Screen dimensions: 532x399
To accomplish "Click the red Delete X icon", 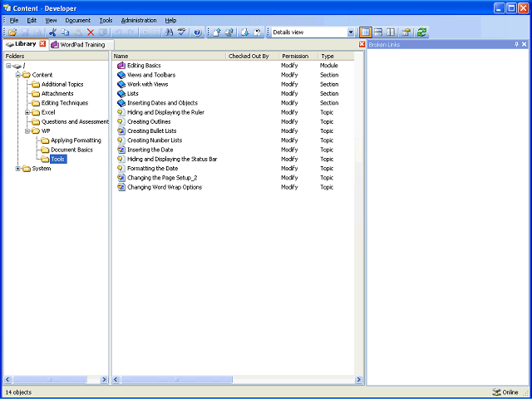I will click(91, 32).
